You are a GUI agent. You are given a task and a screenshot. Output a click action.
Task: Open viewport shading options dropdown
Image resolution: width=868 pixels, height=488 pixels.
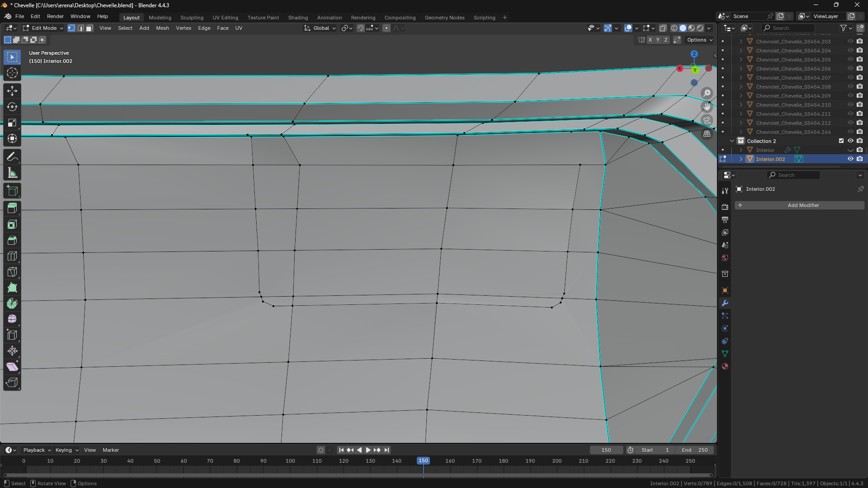(709, 28)
